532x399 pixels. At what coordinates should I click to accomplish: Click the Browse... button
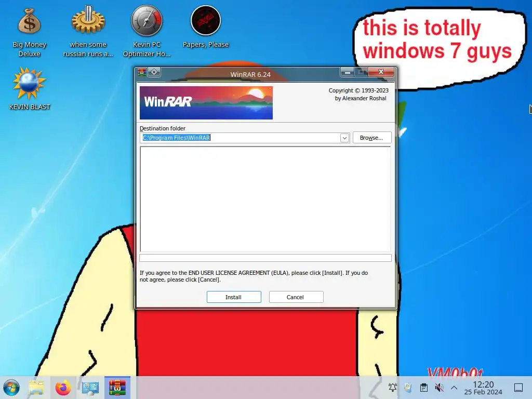(x=372, y=138)
